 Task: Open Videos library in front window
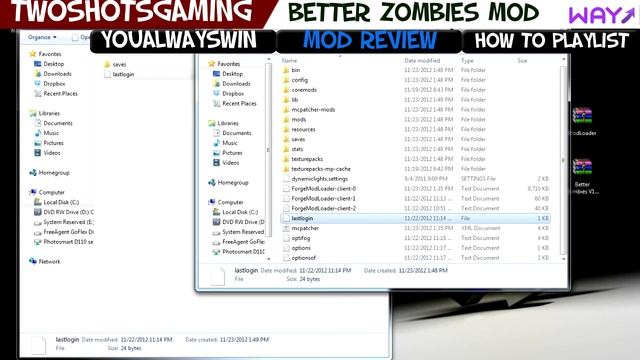[231, 163]
